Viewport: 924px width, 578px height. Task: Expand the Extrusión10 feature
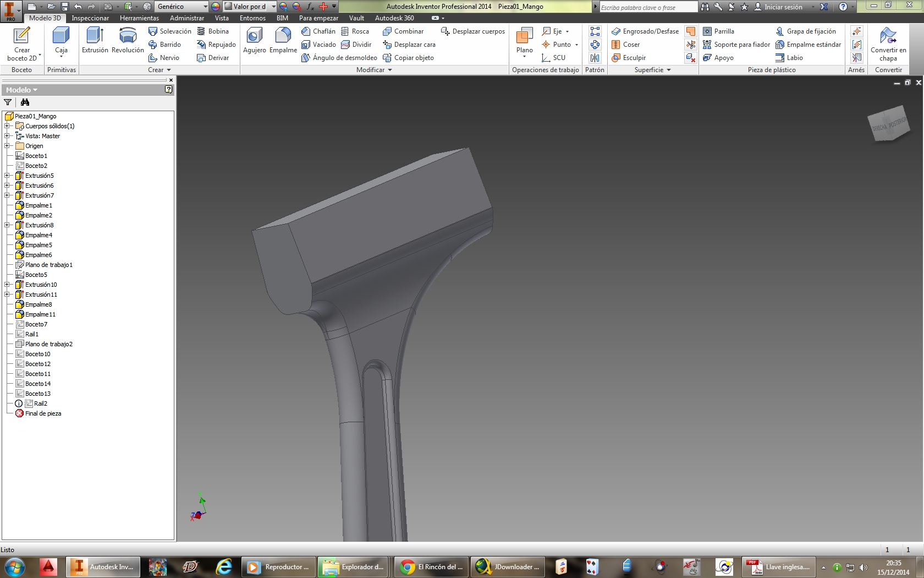7,285
